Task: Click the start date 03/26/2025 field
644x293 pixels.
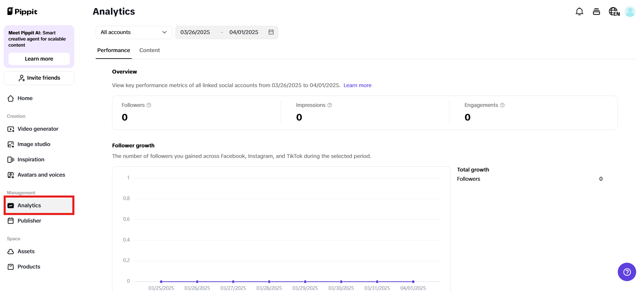Action: tap(195, 32)
